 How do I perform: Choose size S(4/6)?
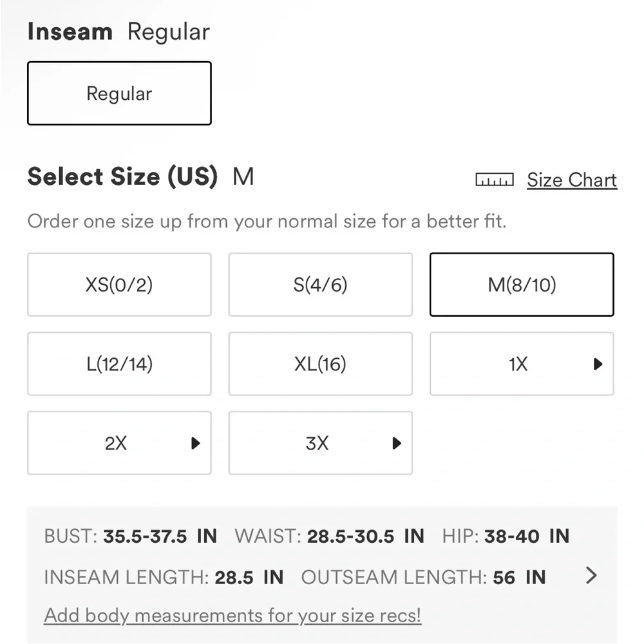point(320,285)
